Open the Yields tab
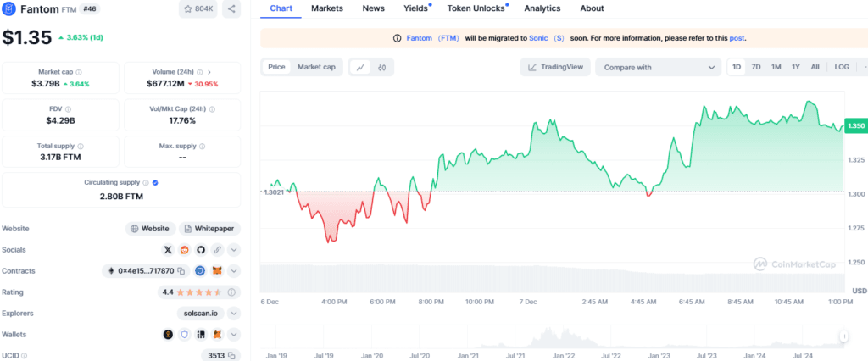This screenshot has height=361, width=868. [x=415, y=8]
